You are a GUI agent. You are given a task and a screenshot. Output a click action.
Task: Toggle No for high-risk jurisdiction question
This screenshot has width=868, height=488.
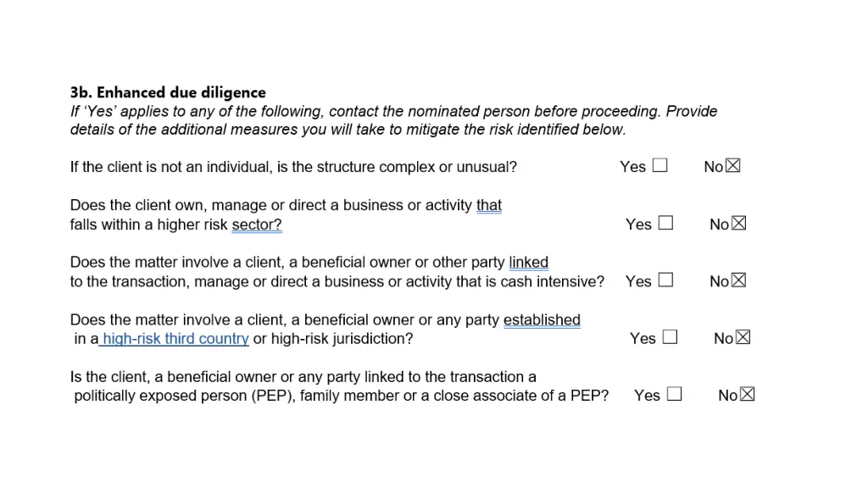(x=743, y=337)
